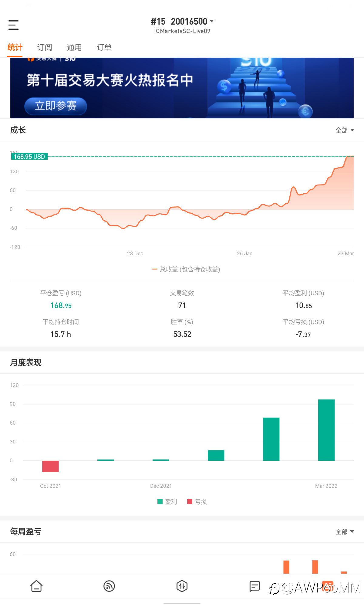Open the hamburger menu
Viewport: 364px width, 607px height.
click(x=13, y=25)
